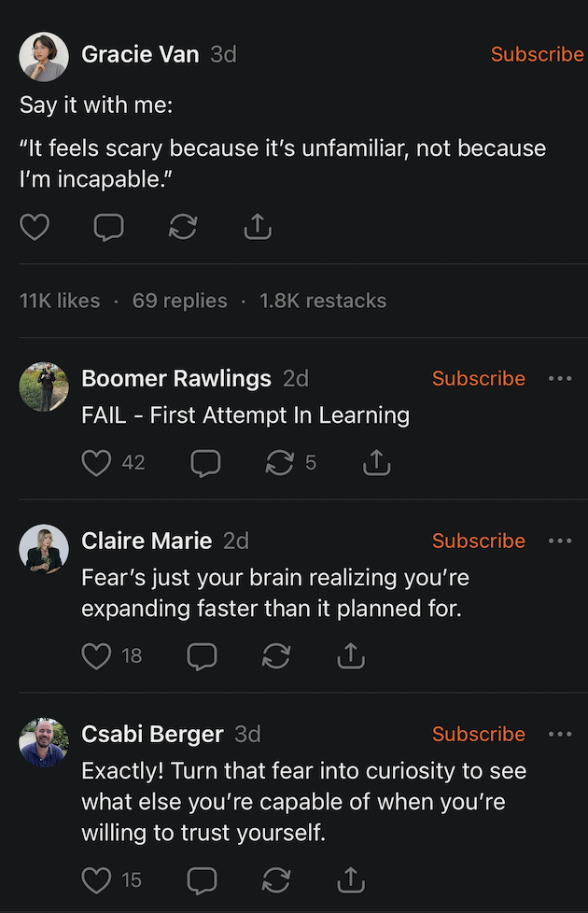Open more options for Csabi Berger's comment
This screenshot has height=913, width=588.
560,734
